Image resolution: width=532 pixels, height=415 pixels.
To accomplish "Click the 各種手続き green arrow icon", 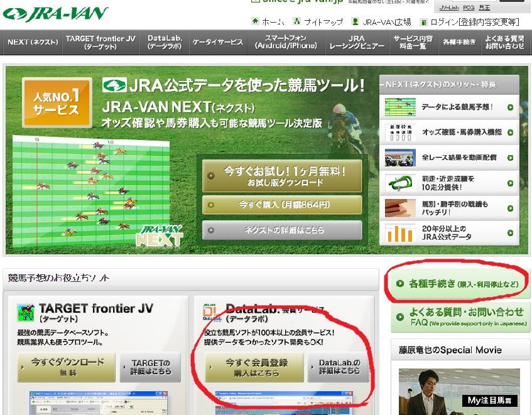I will (x=400, y=284).
